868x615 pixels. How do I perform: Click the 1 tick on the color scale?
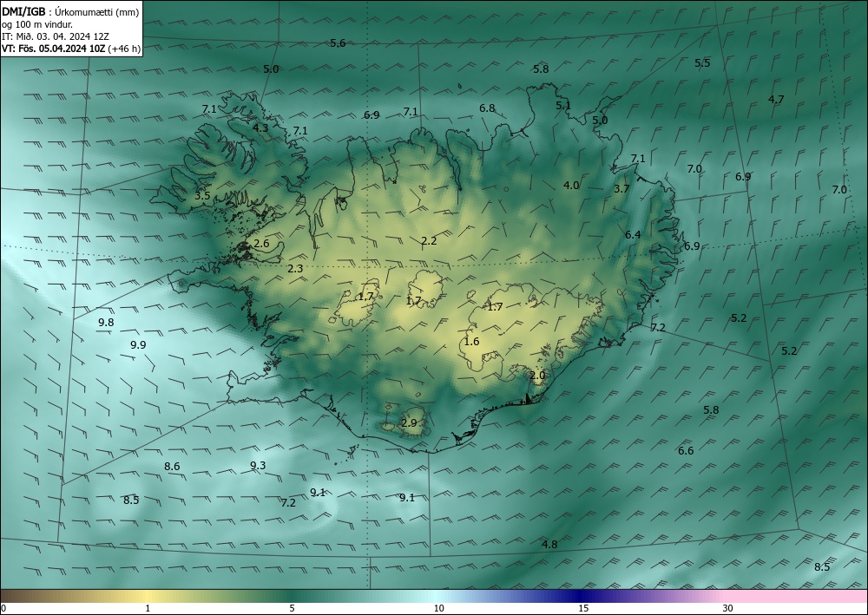coord(148,609)
